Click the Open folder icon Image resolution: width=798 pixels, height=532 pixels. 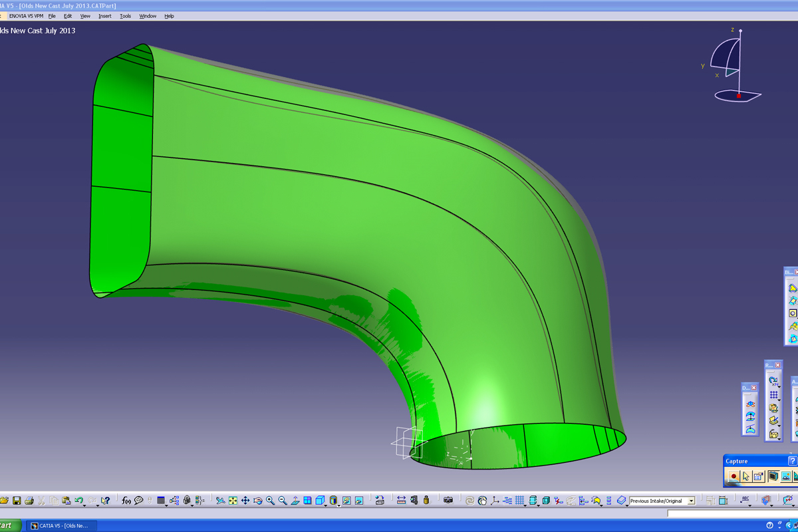pyautogui.click(x=5, y=500)
